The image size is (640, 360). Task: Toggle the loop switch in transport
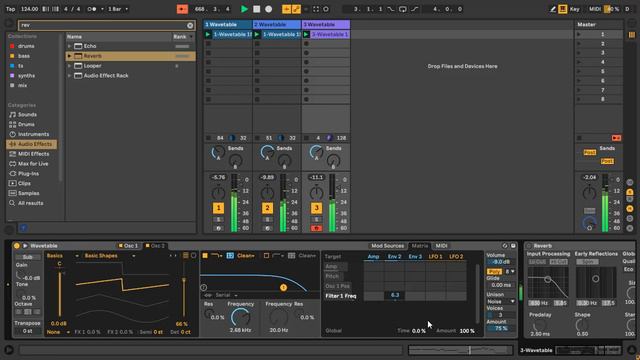[x=402, y=9]
